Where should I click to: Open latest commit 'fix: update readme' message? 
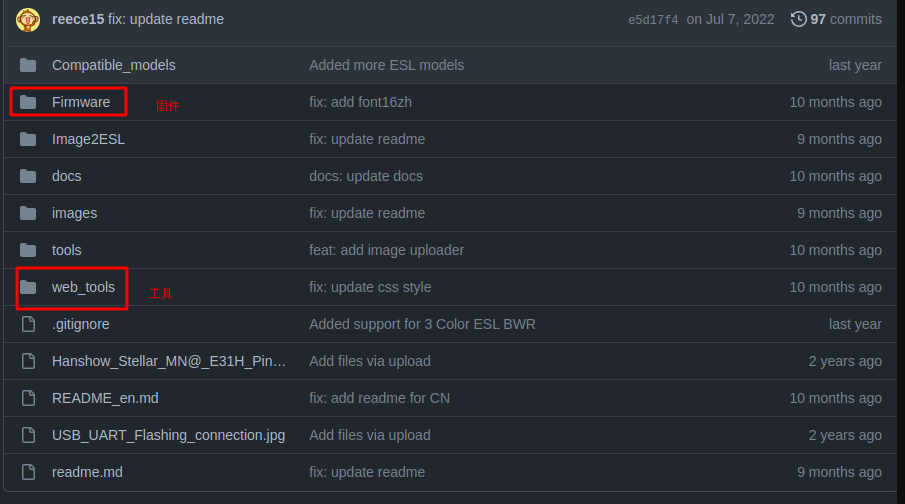point(166,19)
